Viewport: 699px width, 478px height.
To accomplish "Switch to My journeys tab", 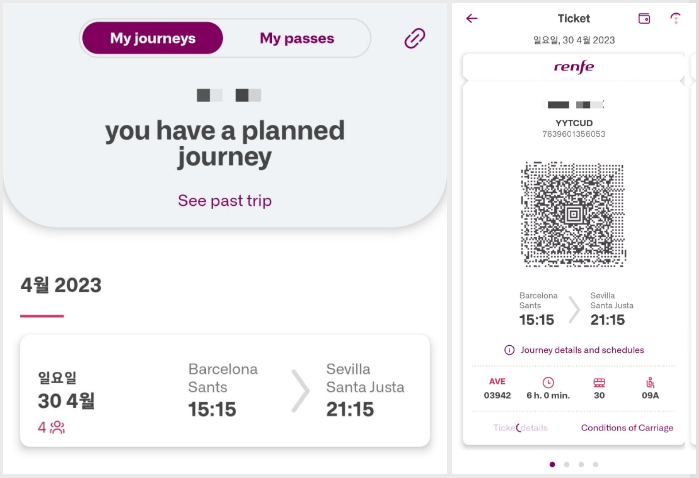I will pyautogui.click(x=152, y=38).
